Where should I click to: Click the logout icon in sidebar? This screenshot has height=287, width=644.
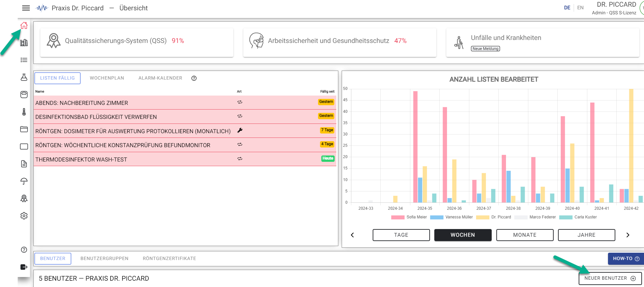point(24,267)
